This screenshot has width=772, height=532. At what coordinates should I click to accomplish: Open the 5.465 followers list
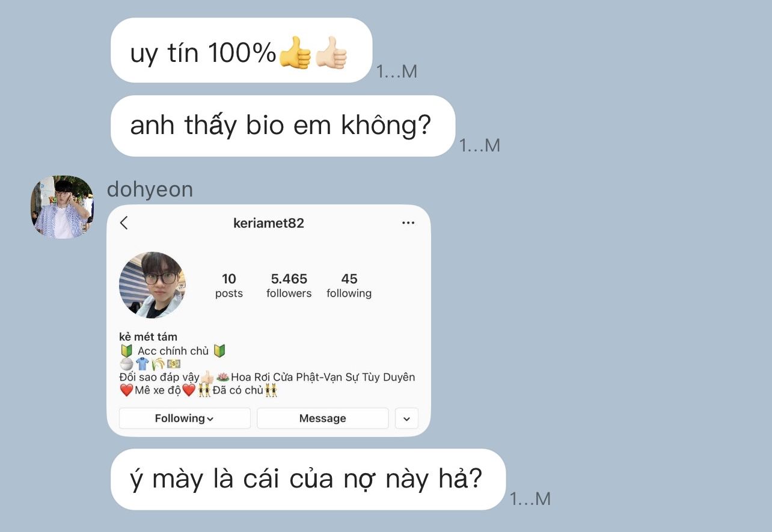pos(289,286)
